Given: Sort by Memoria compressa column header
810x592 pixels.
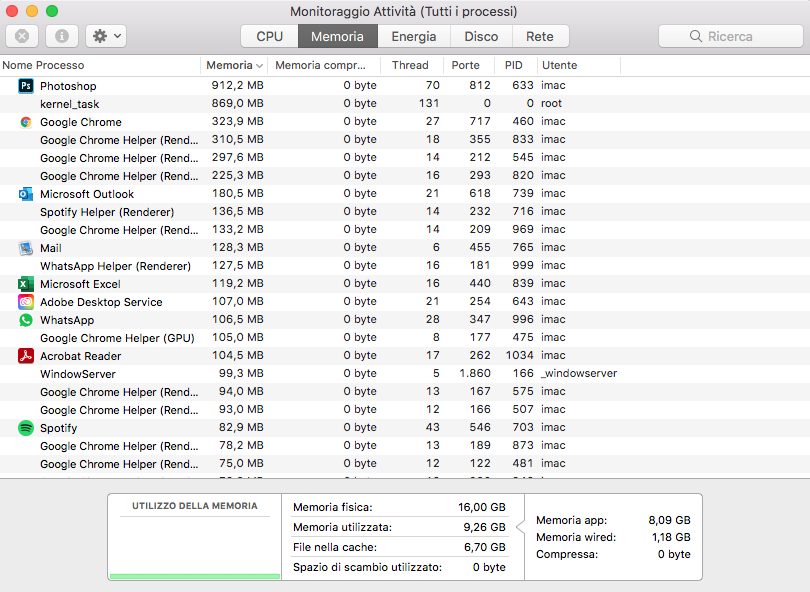Looking at the screenshot, I should 324,66.
